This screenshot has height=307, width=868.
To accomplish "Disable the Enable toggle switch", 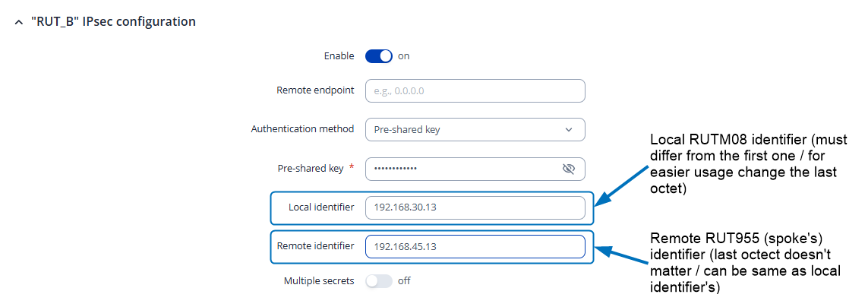I will point(379,55).
